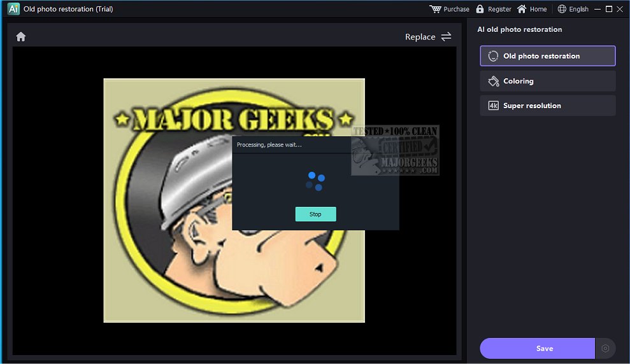
Task: Click the Replace swap arrows icon
Action: pos(446,37)
